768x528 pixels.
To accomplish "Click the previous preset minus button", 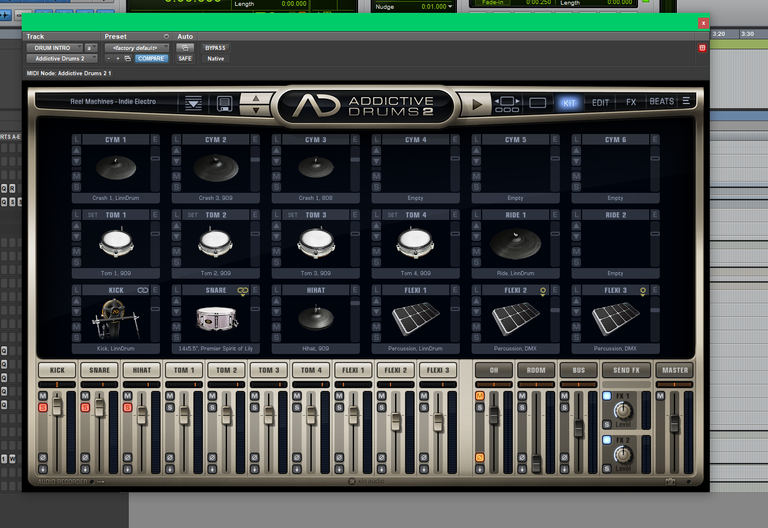I will pyautogui.click(x=109, y=58).
